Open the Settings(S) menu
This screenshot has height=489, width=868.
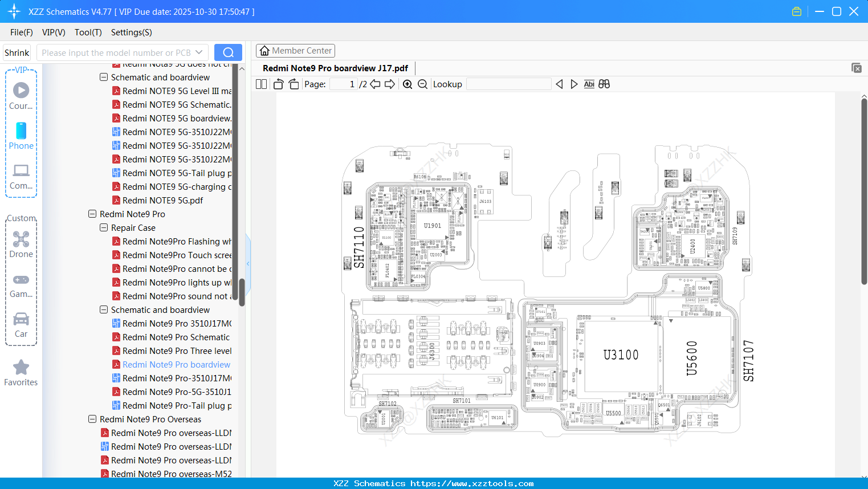132,32
